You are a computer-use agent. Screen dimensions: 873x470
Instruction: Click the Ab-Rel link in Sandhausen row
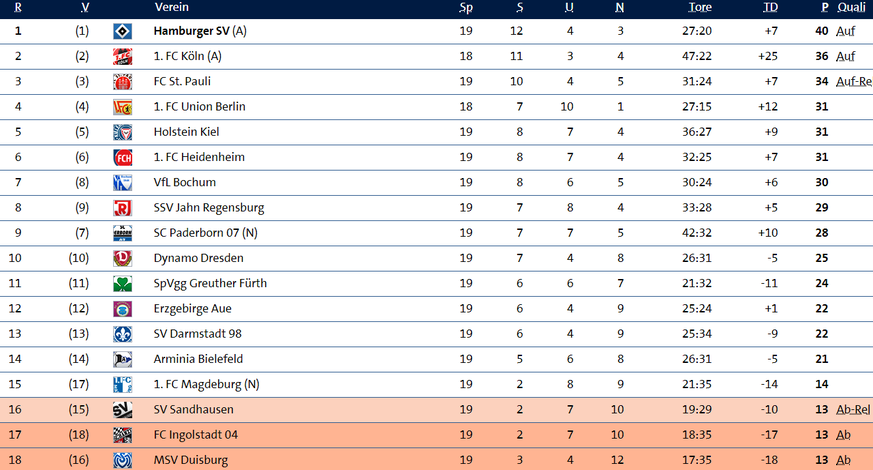click(x=853, y=410)
